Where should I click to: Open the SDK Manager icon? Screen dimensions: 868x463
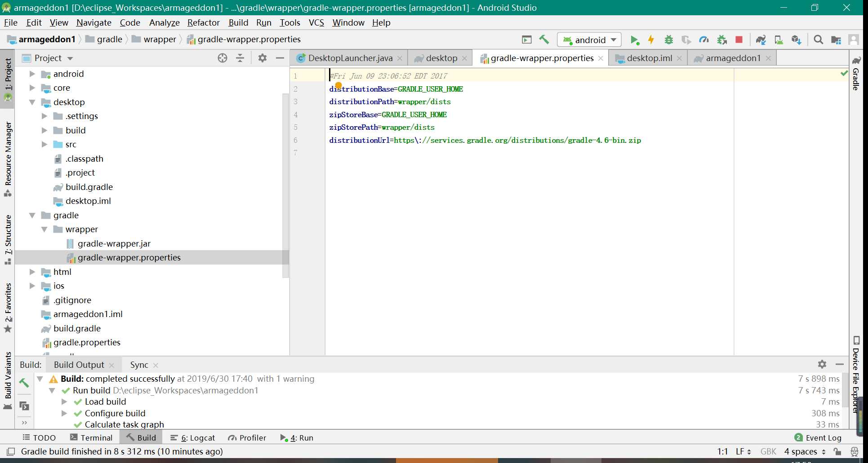tap(797, 40)
